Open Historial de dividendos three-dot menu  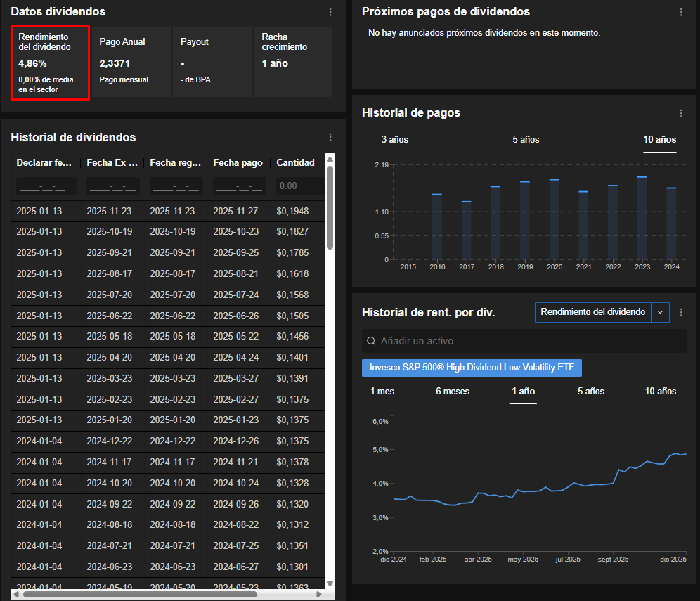click(330, 138)
